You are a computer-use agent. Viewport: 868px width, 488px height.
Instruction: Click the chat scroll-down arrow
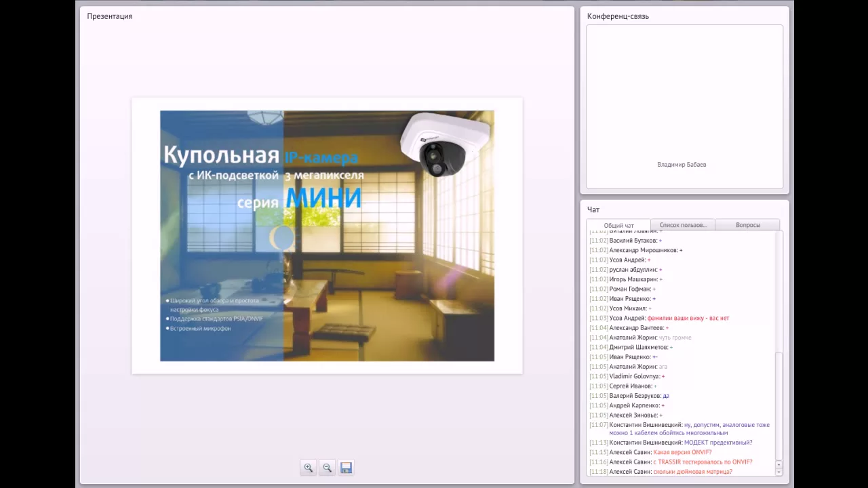(778, 472)
